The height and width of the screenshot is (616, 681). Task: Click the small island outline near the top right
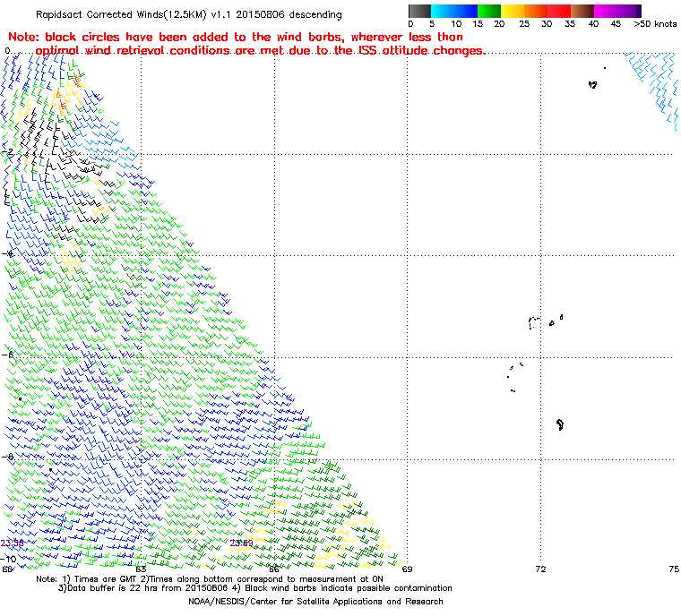pyautogui.click(x=593, y=85)
